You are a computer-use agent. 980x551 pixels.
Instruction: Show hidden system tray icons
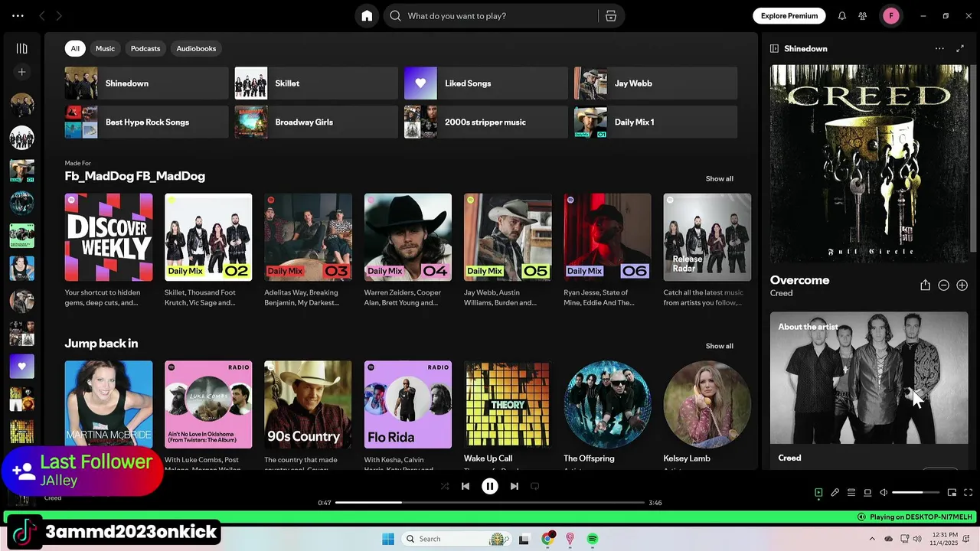pyautogui.click(x=872, y=539)
